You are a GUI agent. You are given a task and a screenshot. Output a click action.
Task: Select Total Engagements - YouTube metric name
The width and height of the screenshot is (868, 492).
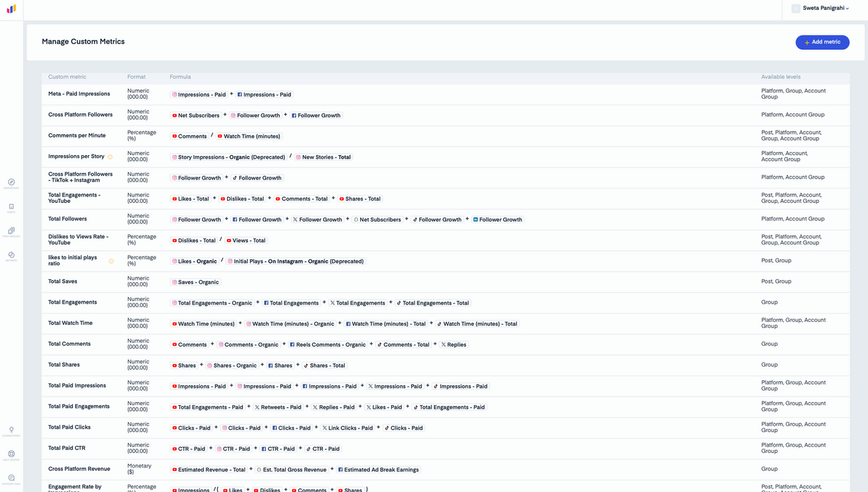click(x=74, y=198)
